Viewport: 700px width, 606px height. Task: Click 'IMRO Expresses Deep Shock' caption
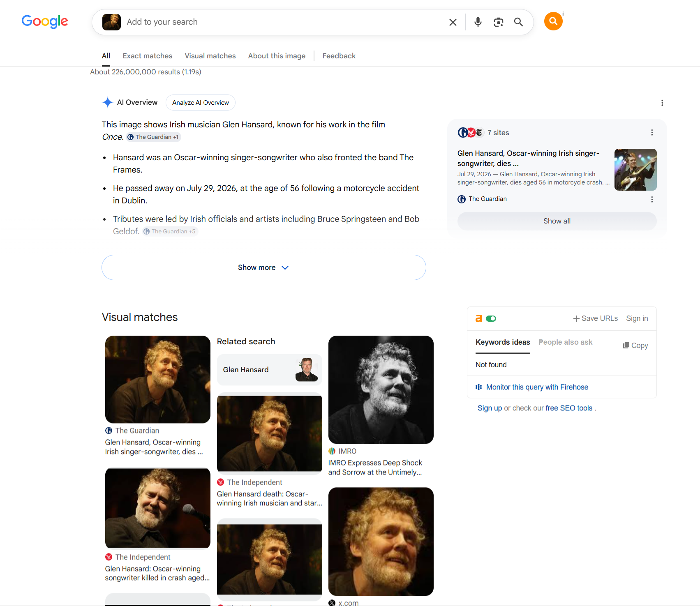(375, 468)
